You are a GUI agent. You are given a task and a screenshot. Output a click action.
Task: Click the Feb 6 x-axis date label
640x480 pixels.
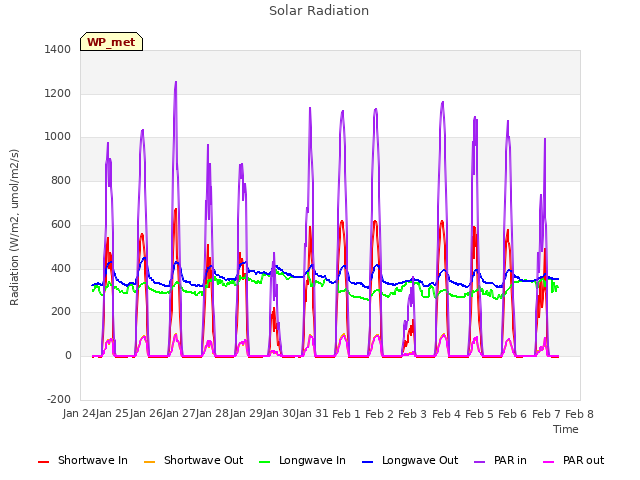(x=513, y=414)
